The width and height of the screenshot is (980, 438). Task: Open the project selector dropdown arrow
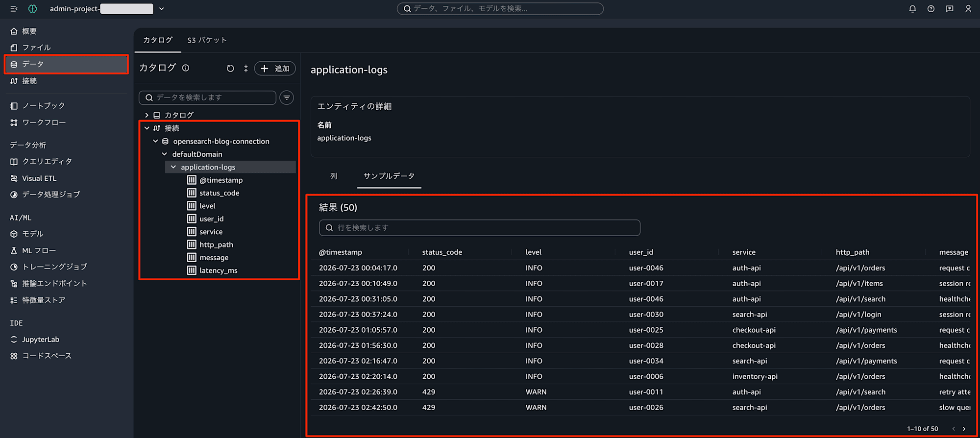pos(162,9)
